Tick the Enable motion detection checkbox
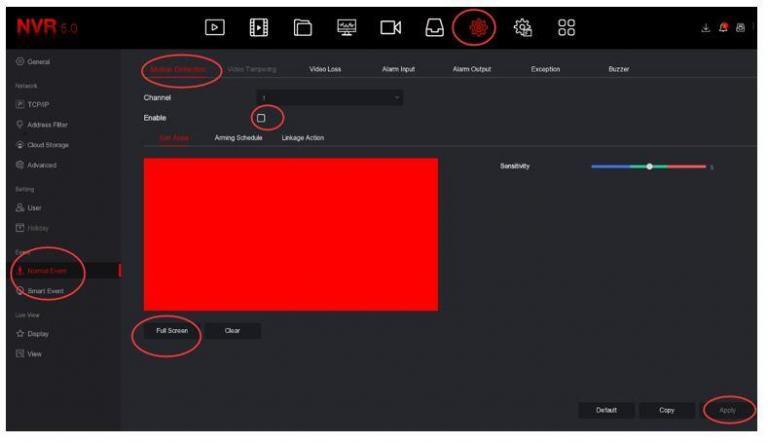The image size is (768, 443). pyautogui.click(x=261, y=118)
